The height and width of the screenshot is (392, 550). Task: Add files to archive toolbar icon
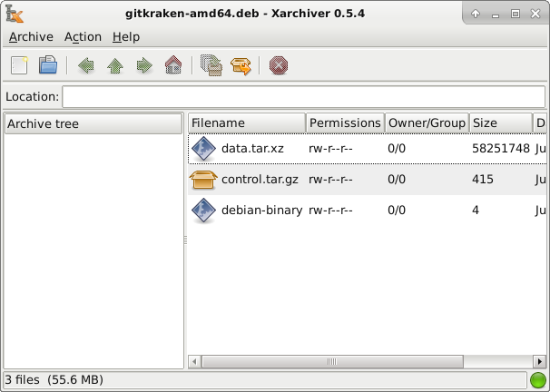pos(211,65)
